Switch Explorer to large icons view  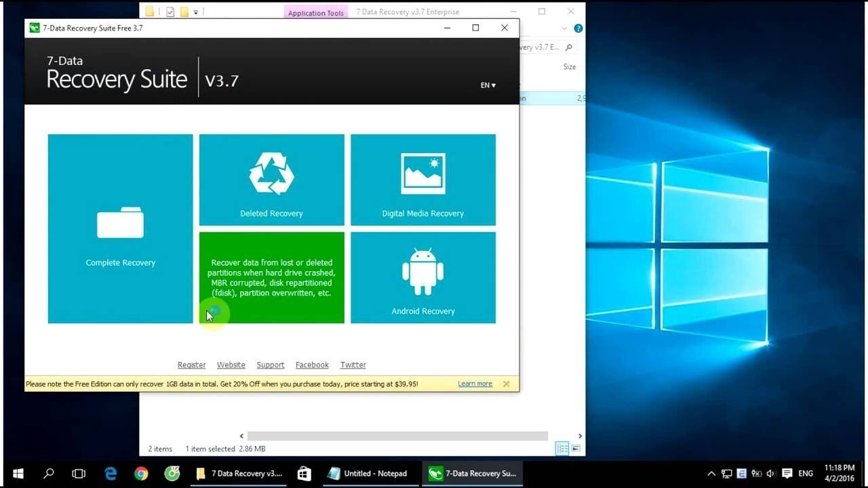tap(576, 449)
